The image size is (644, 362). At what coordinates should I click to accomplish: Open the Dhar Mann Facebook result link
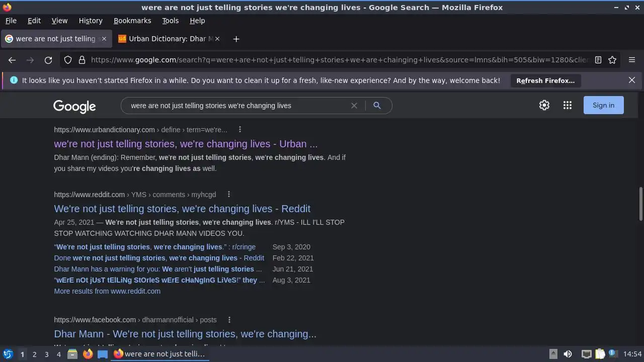pyautogui.click(x=185, y=334)
